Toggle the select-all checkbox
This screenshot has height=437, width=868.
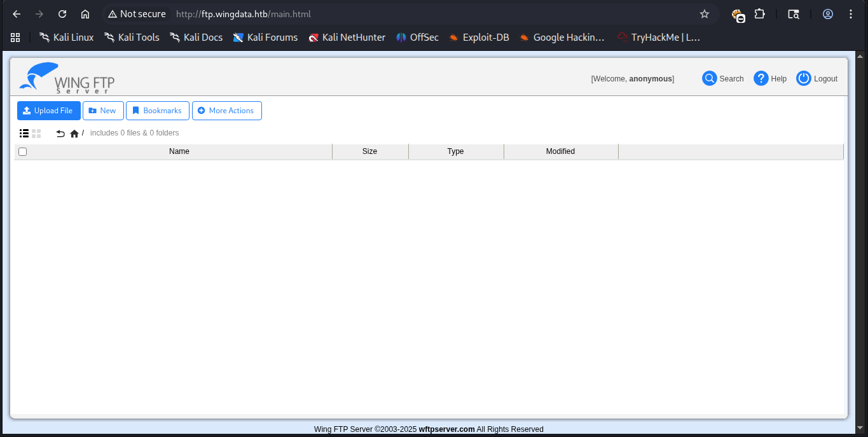tap(23, 151)
